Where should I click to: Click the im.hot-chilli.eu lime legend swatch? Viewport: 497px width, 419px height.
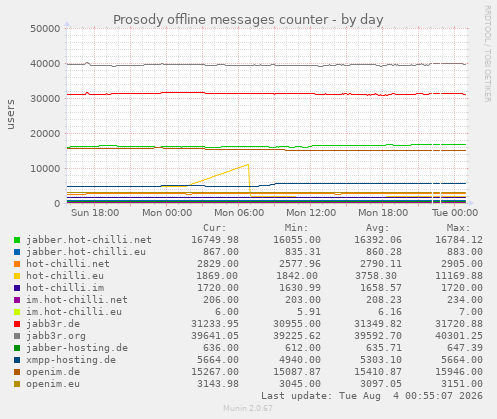pyautogui.click(x=17, y=312)
